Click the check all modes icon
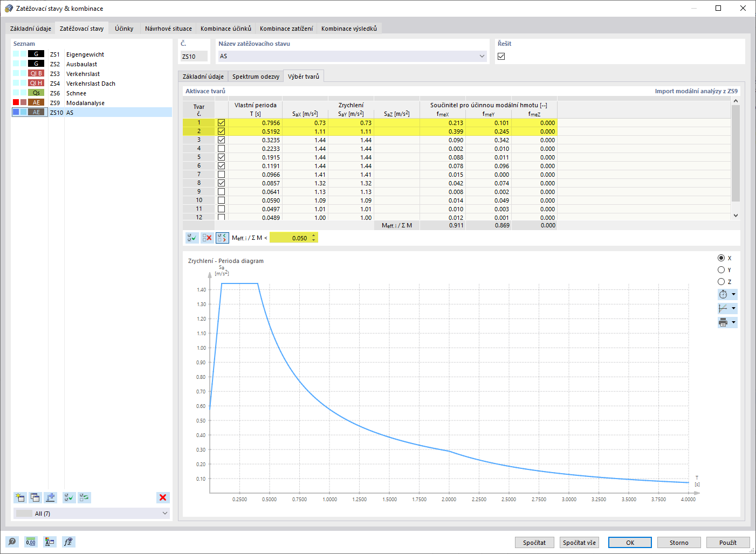 191,238
